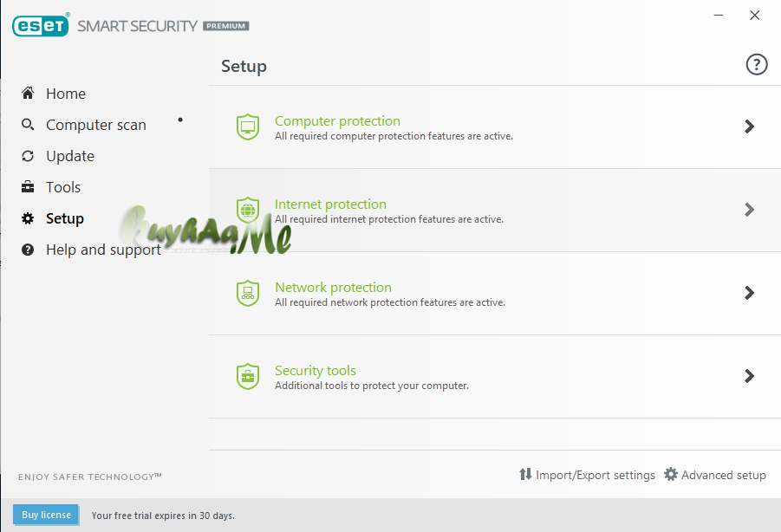Click the Computer protection shield icon
This screenshot has height=532, width=781.
248,127
